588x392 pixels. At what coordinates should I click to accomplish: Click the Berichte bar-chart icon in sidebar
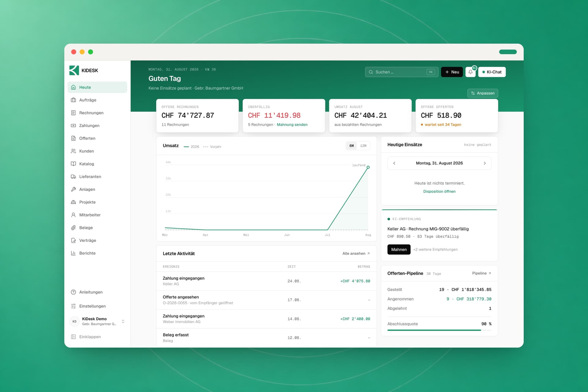point(73,253)
